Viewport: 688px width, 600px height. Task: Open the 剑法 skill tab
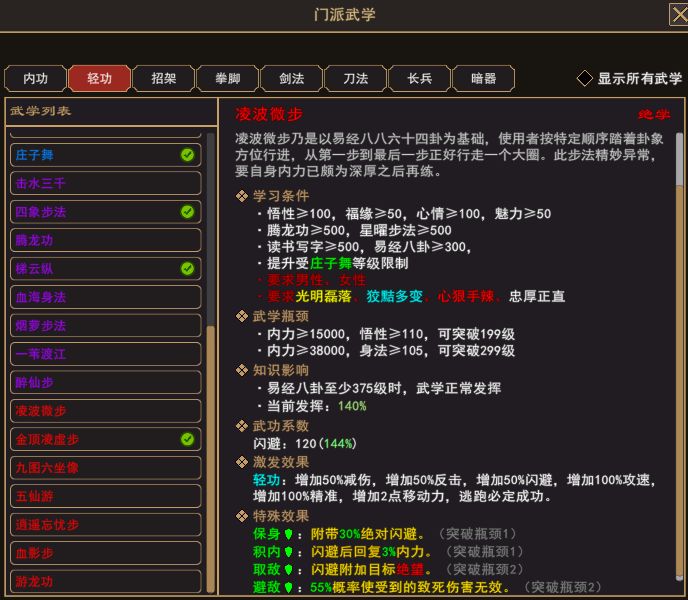click(x=292, y=79)
